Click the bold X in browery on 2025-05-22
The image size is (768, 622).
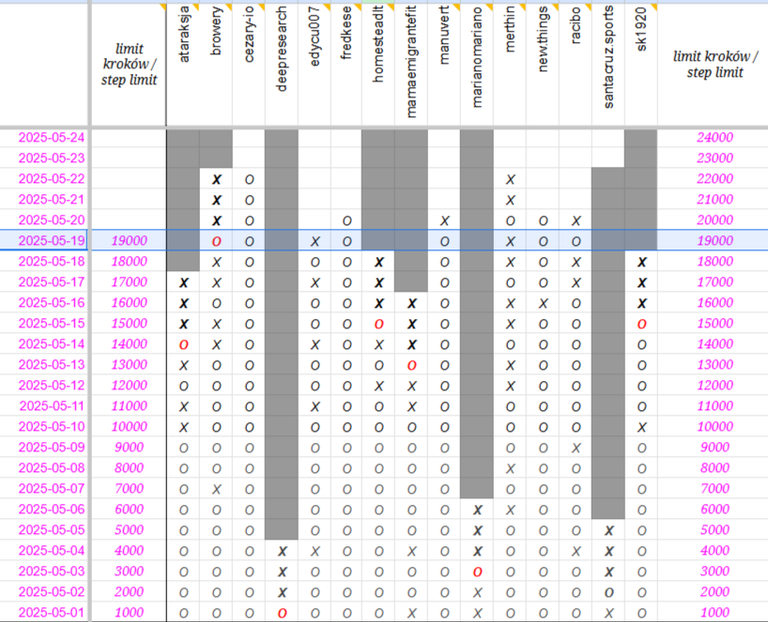tap(216, 179)
